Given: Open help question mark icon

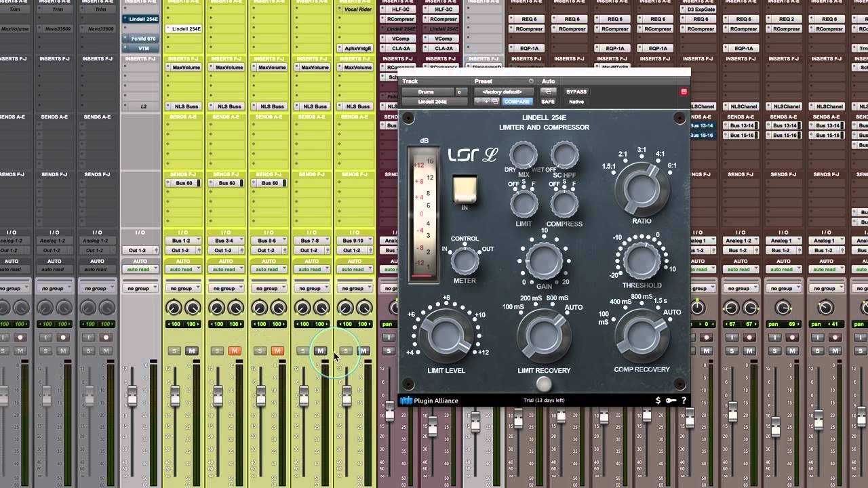Looking at the screenshot, I should tap(684, 401).
